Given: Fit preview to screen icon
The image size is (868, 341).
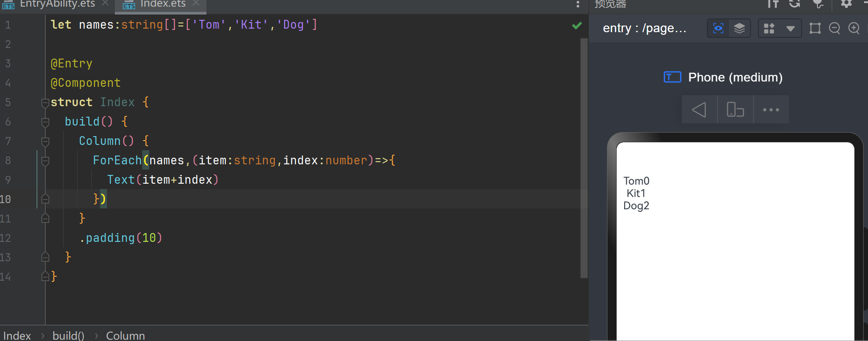Looking at the screenshot, I should (815, 29).
